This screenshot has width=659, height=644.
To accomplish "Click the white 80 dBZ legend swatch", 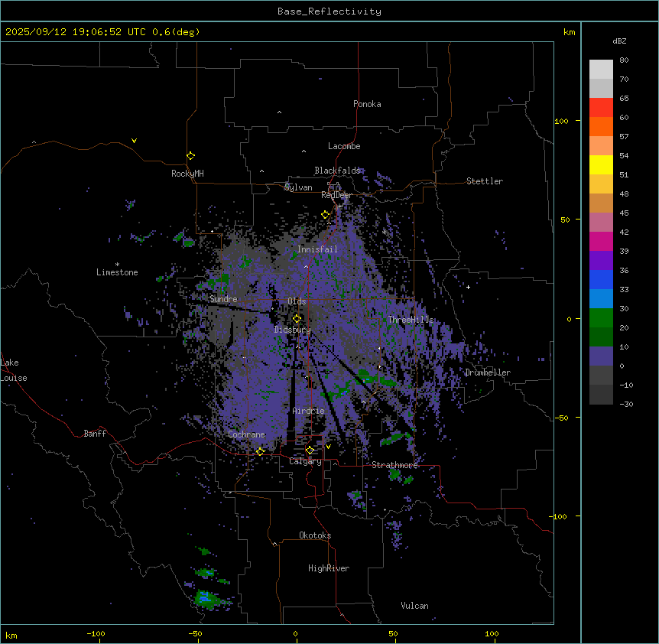I will point(601,70).
